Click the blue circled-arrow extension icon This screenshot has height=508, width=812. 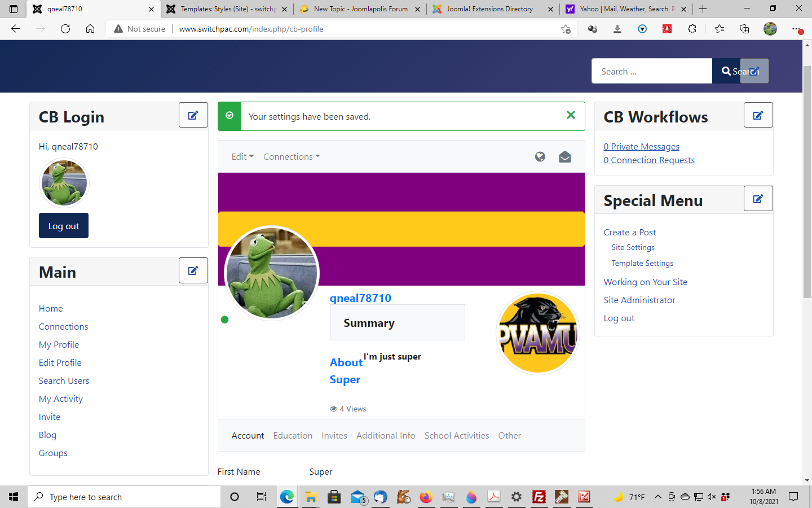tap(642, 29)
